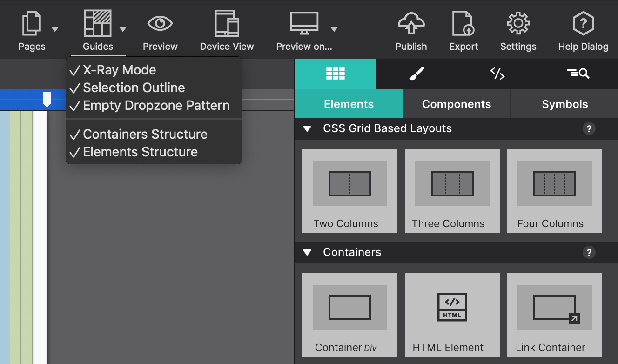Open the search/outline tab
This screenshot has height=364, width=618.
578,74
